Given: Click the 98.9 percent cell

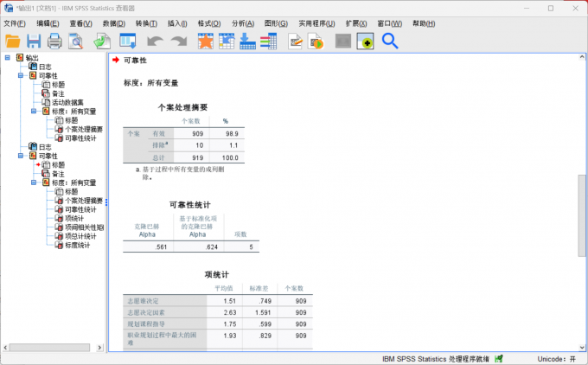Looking at the screenshot, I should (232, 133).
